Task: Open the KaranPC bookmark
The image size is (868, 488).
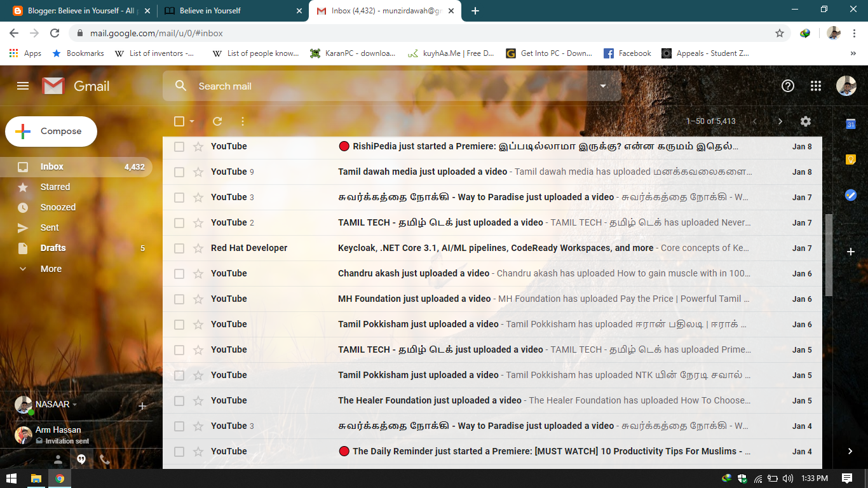Action: click(353, 53)
